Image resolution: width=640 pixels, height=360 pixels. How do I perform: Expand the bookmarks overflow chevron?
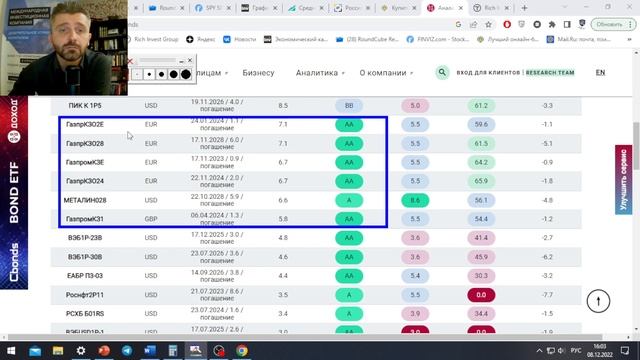pyautogui.click(x=629, y=39)
